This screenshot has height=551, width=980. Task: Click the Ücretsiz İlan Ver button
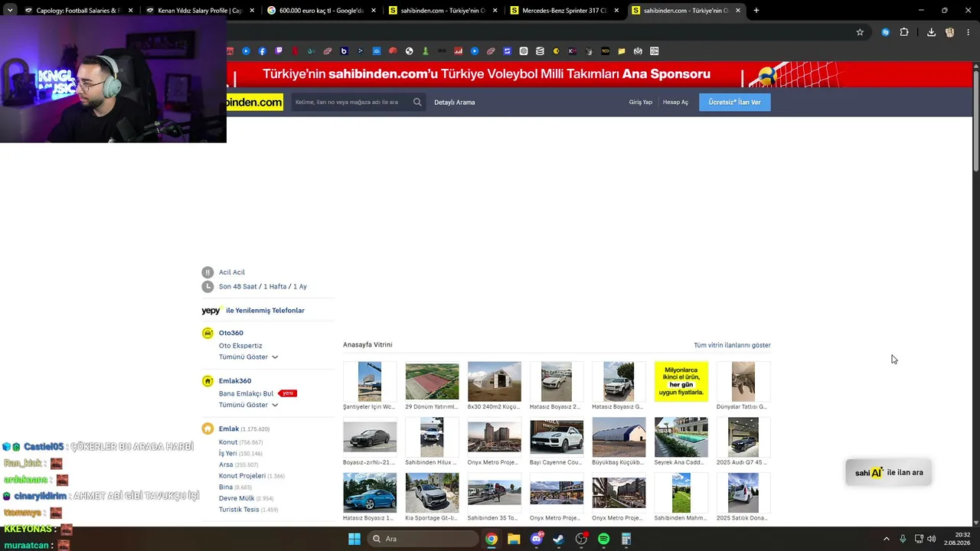735,103
